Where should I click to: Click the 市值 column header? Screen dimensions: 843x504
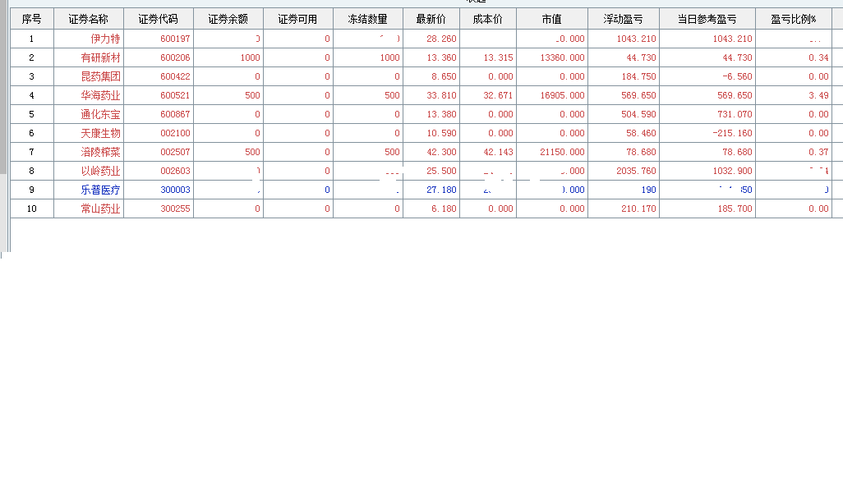point(552,20)
